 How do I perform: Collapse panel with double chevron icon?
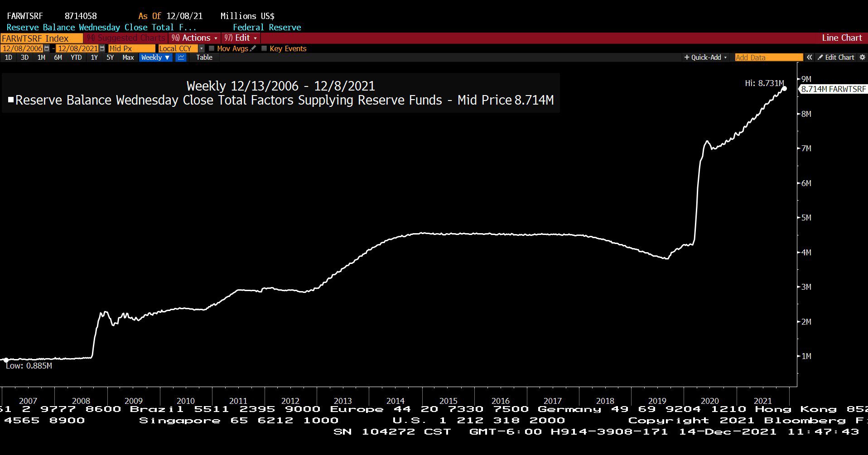[x=809, y=57]
